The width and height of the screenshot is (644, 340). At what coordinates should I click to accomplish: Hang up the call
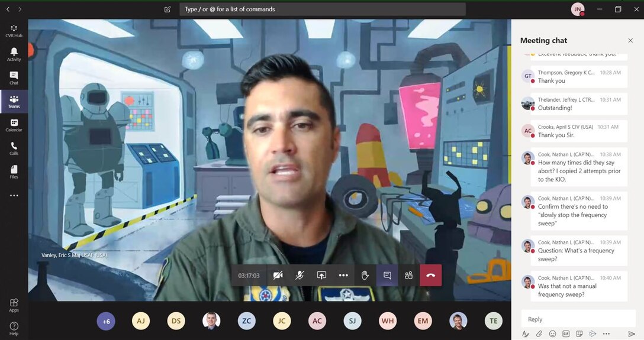pyautogui.click(x=430, y=276)
